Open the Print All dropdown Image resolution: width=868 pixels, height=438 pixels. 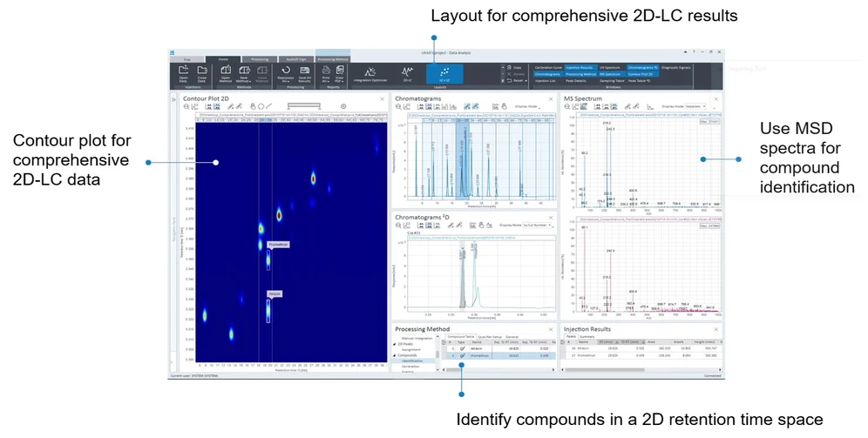[x=326, y=73]
